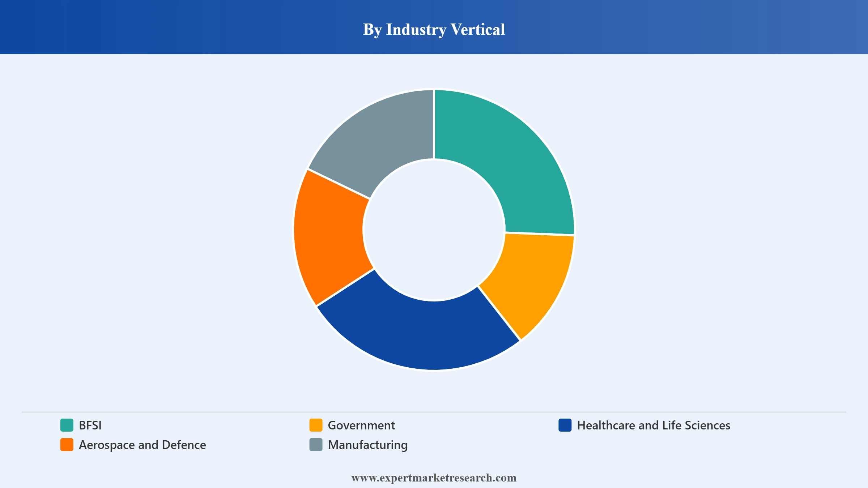Click the gray Manufacturing legend swatch
Viewport: 868px width, 488px height.
316,445
